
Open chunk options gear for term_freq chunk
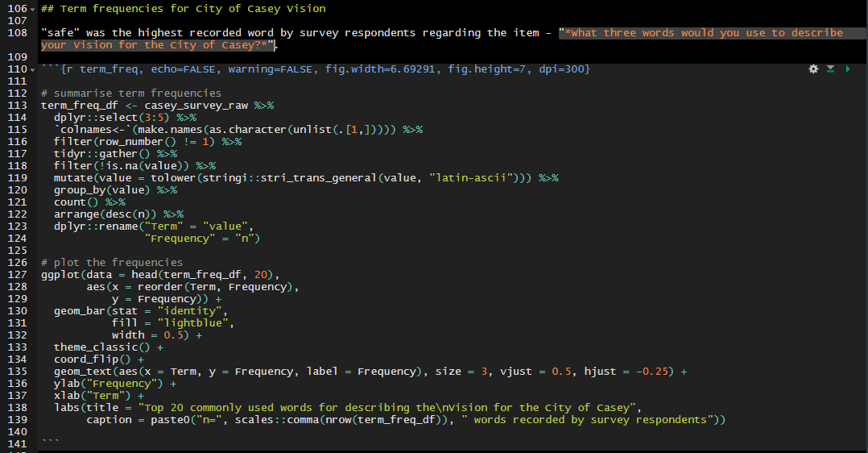pos(813,69)
